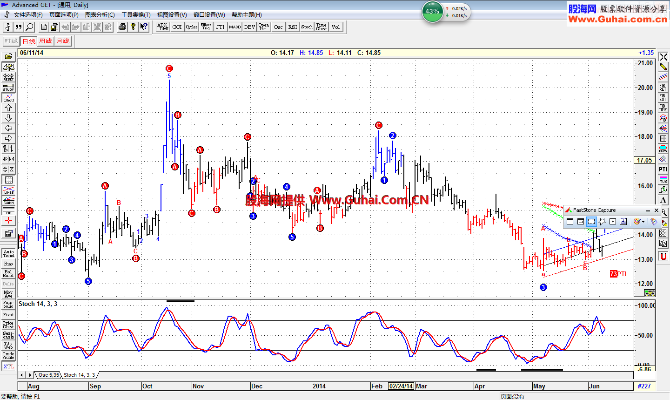This screenshot has width=670, height=400.
Task: Click the highlighted 02/24/14 date marker
Action: coord(403,384)
